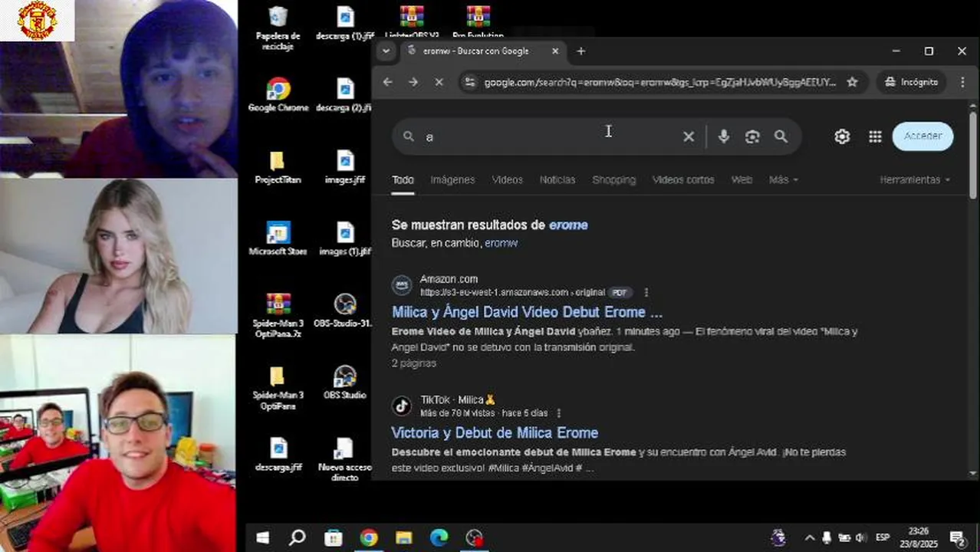This screenshot has height=552, width=980.
Task: Open Milica y Ángel David result link
Action: (x=527, y=312)
